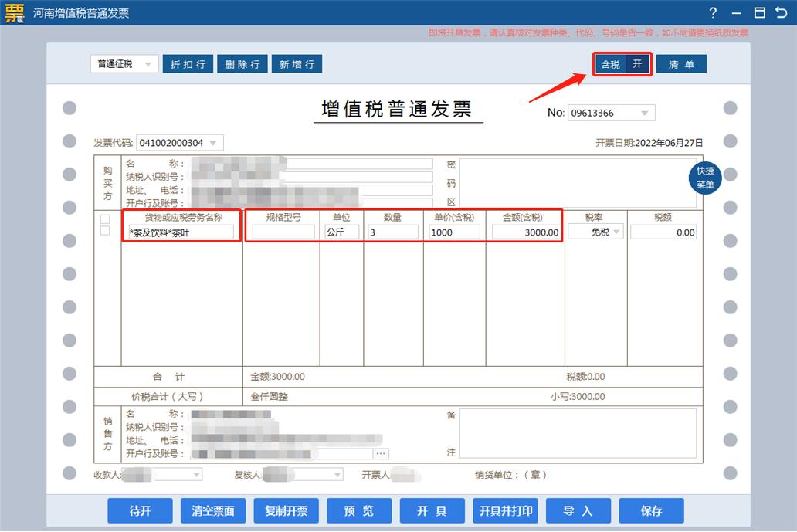Import data using the 导入 button
The image size is (797, 532).
pyautogui.click(x=578, y=510)
